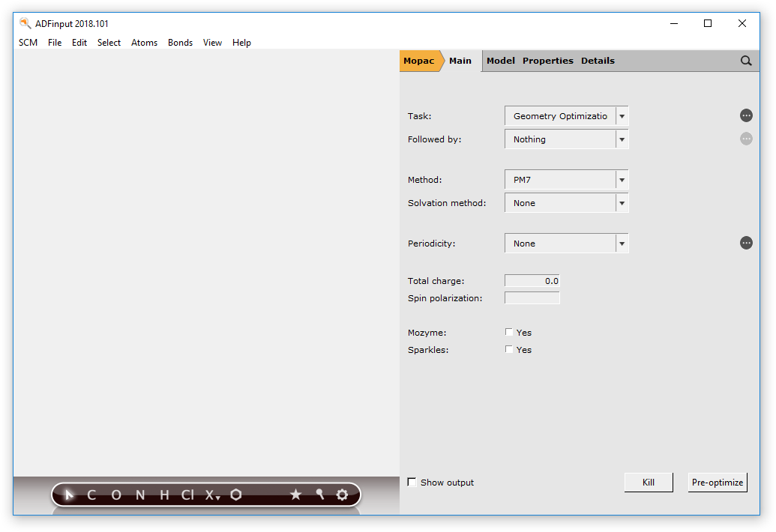Viewport: 776px width, 532px height.
Task: Select the benzene ring structure tool
Action: pos(236,495)
